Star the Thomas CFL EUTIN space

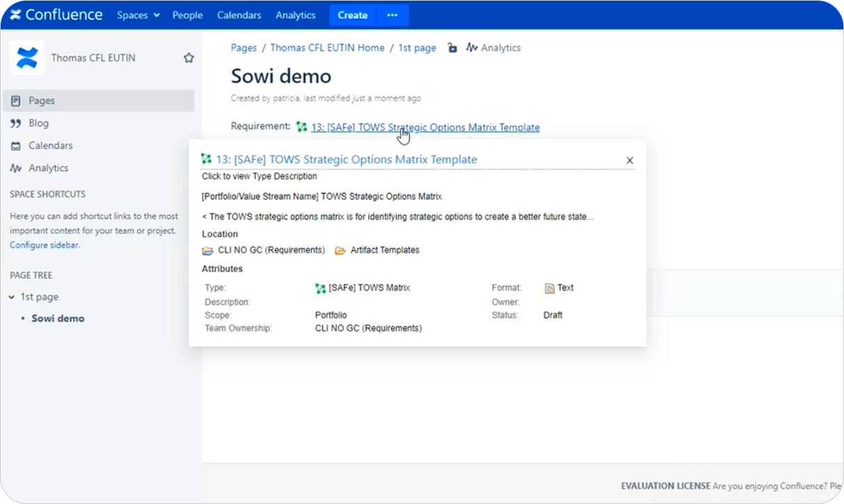click(188, 58)
